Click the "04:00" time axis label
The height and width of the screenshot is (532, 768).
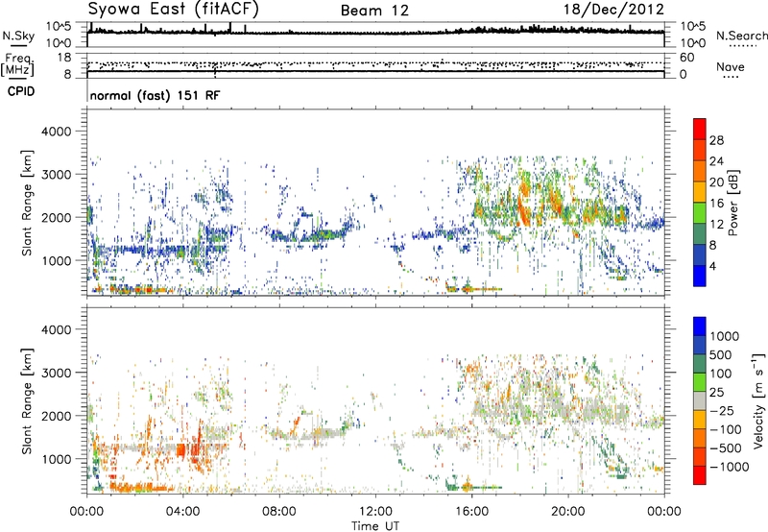(x=183, y=512)
